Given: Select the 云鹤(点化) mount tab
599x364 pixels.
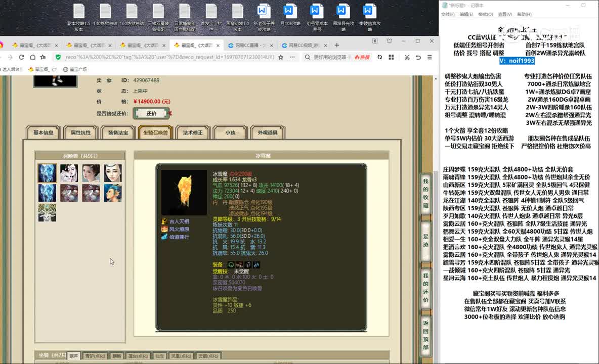Looking at the screenshot, I should 208,355.
